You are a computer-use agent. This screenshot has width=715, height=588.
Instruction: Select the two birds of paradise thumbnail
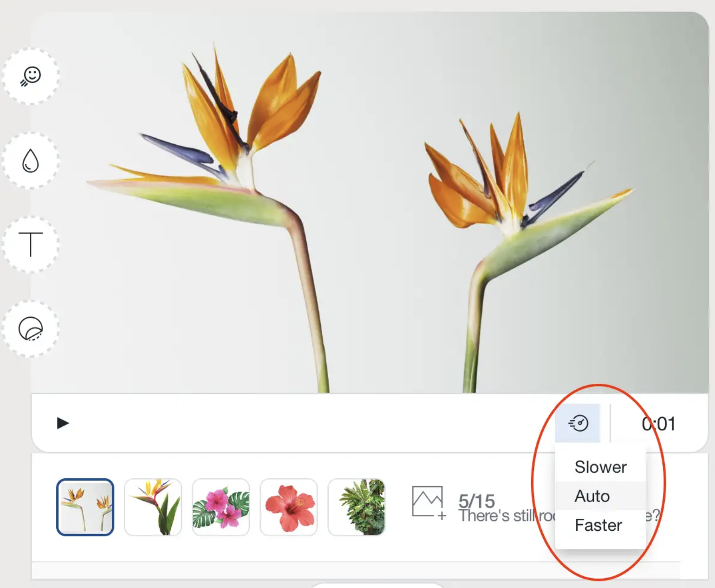click(x=85, y=507)
